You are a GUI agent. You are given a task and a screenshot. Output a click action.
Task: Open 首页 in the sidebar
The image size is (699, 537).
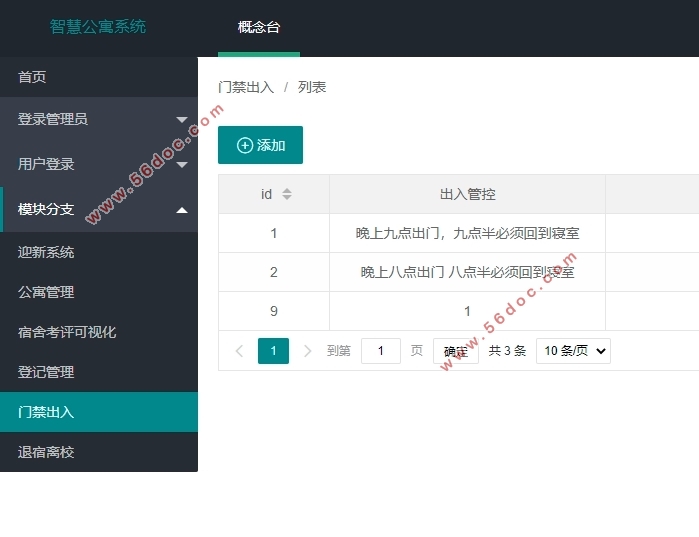click(x=32, y=77)
